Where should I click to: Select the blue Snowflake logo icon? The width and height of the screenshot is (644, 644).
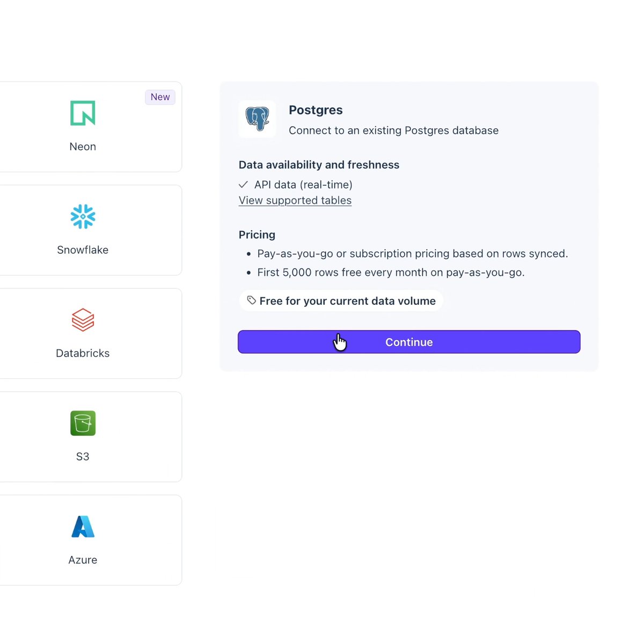click(x=83, y=216)
